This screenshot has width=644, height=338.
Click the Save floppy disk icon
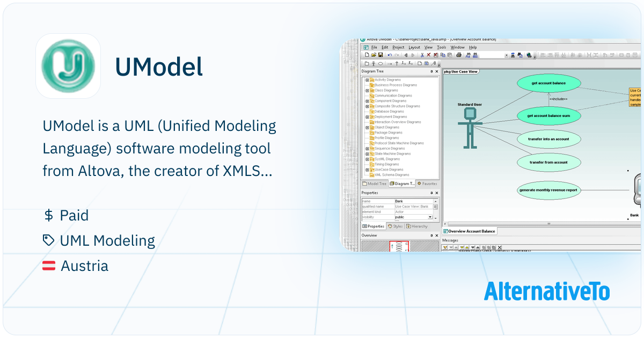380,55
